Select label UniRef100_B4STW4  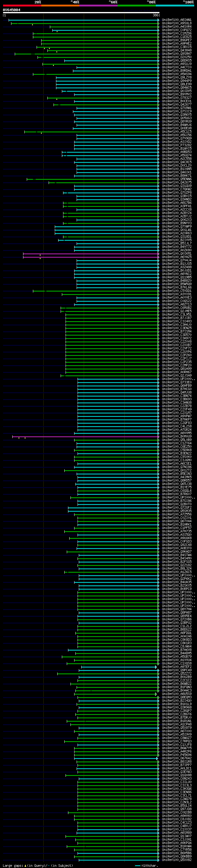[x=176, y=555]
